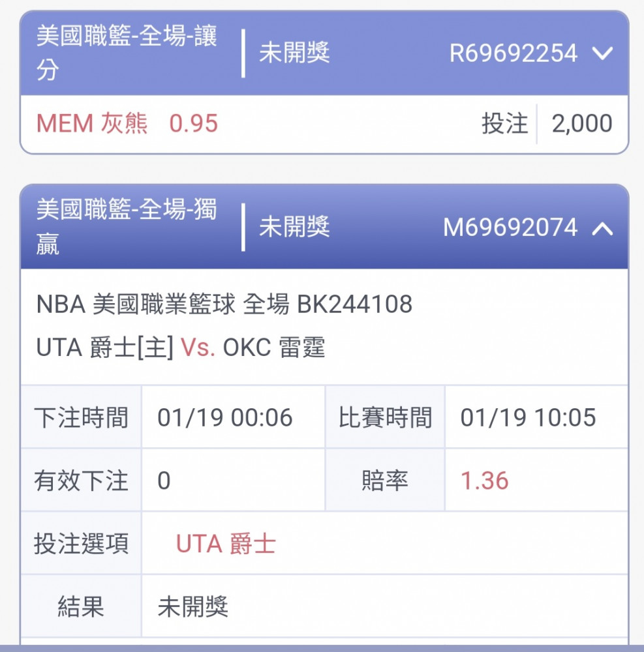
Task: Tap the 比賽時間 label cell
Action: tap(385, 417)
